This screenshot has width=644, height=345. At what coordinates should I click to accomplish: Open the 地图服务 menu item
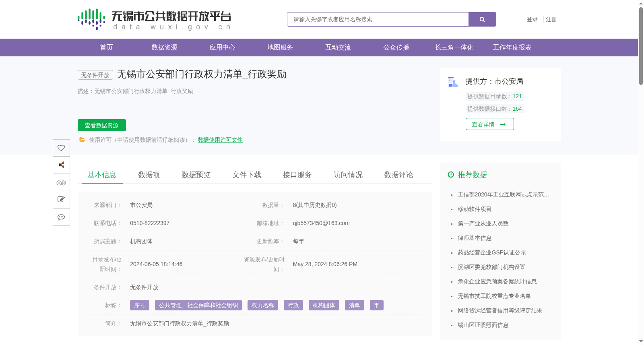(x=280, y=48)
